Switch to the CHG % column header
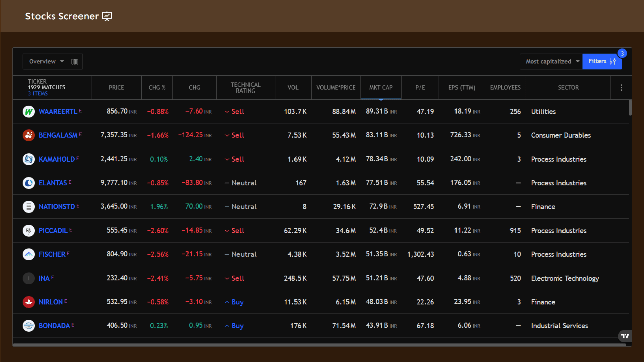 point(157,87)
